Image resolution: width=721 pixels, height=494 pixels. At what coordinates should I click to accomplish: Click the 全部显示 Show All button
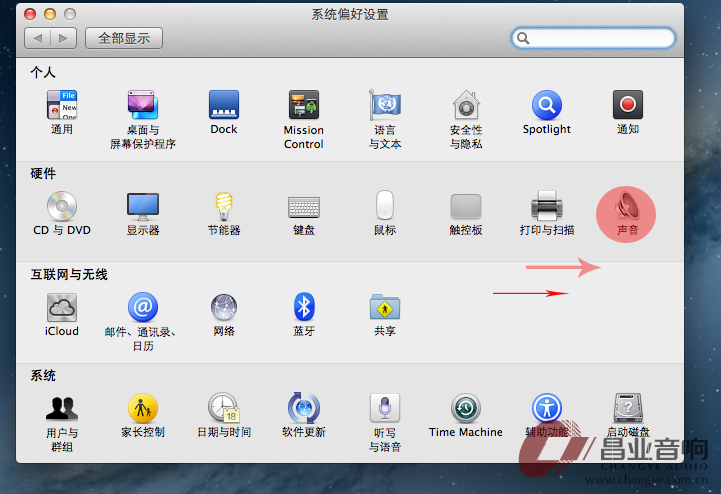(124, 38)
